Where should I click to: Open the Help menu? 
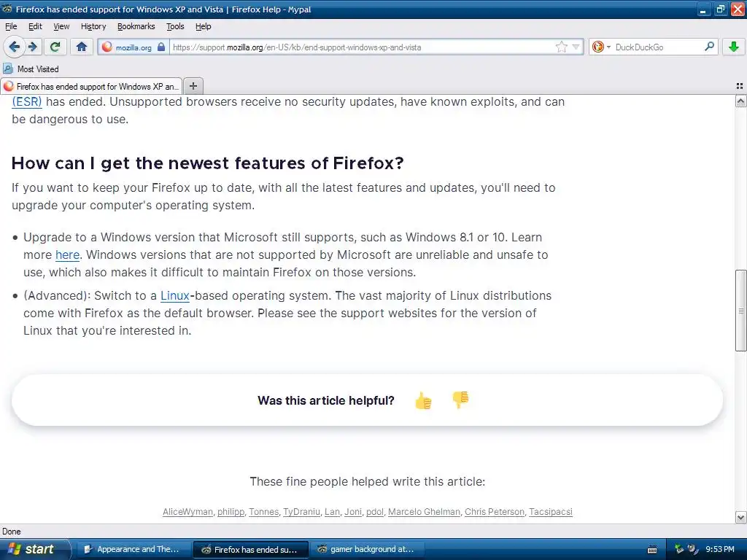pyautogui.click(x=203, y=26)
